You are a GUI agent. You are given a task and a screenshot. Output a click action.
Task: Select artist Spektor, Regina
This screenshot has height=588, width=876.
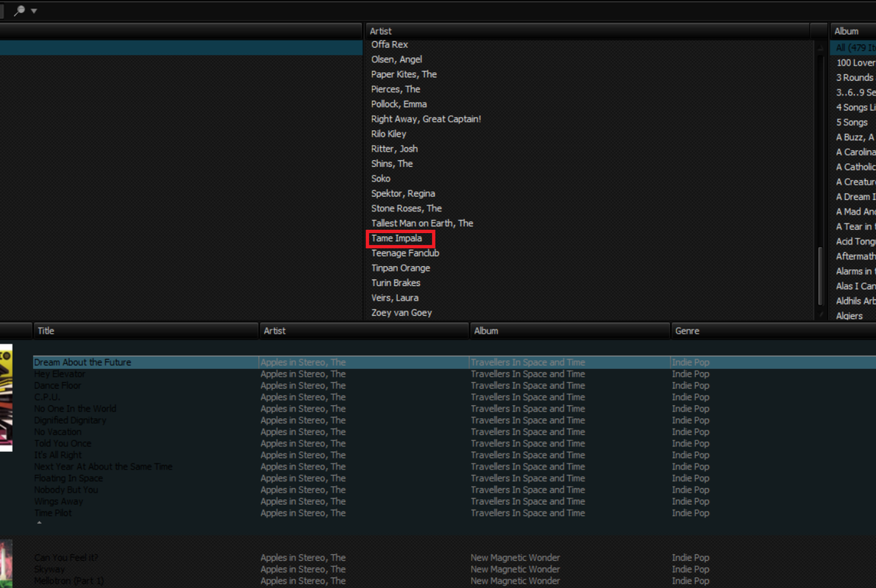[x=403, y=193]
